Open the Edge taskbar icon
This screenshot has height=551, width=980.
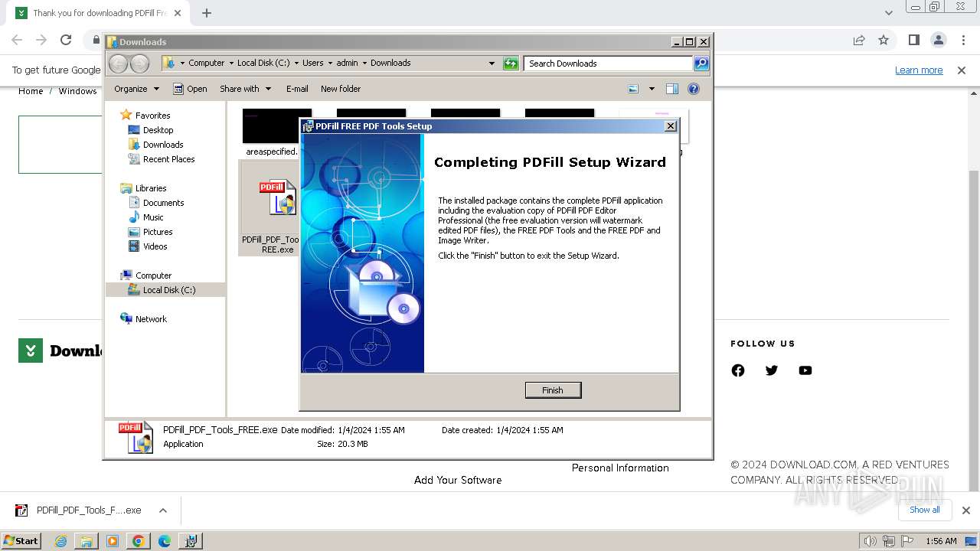[x=164, y=541]
